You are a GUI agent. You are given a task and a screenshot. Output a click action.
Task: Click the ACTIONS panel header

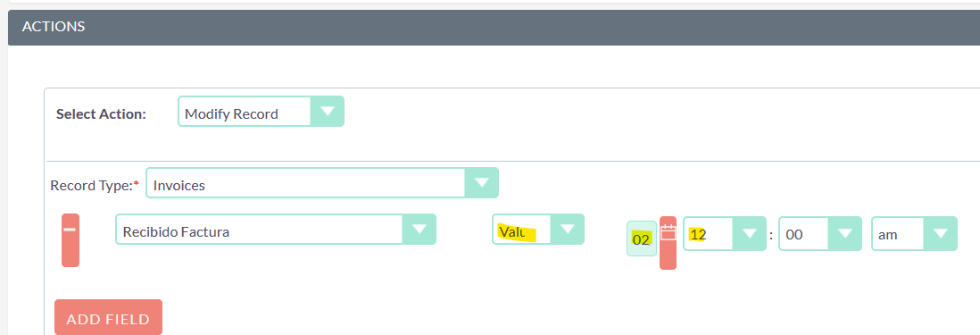pos(494,27)
